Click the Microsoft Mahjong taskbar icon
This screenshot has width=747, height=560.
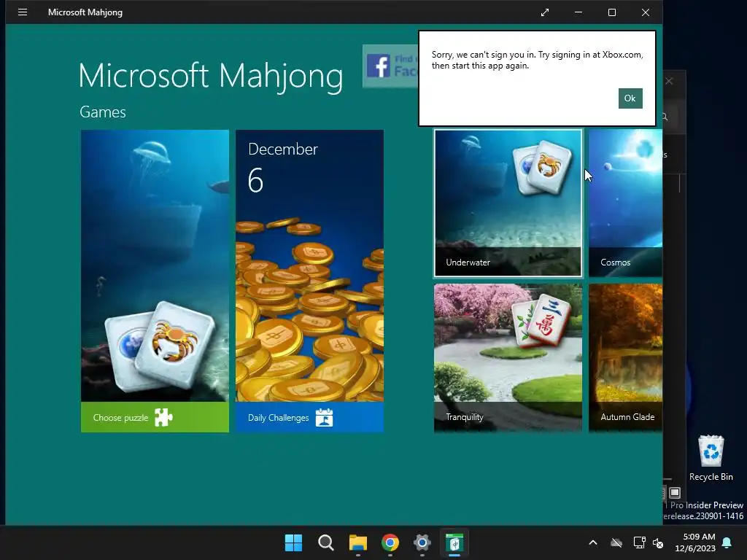(454, 542)
